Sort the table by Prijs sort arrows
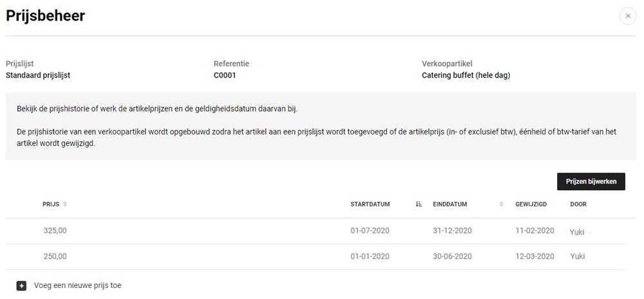This screenshot has width=644, height=299. point(65,204)
